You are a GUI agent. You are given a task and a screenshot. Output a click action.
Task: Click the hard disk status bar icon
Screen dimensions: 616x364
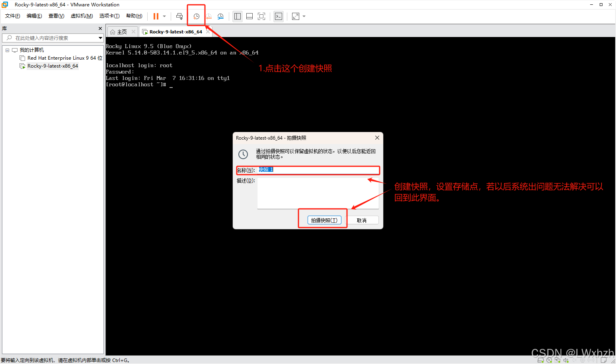[540, 360]
